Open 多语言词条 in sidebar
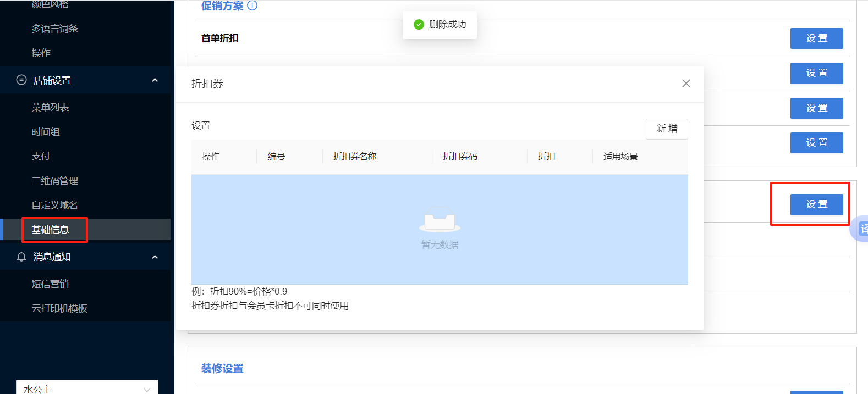Image resolution: width=868 pixels, height=394 pixels. [x=54, y=29]
